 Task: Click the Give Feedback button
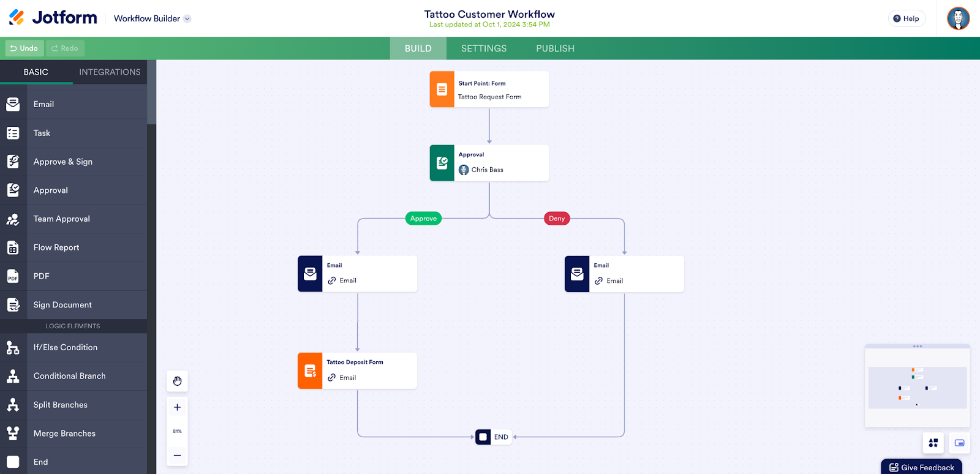[x=922, y=467]
